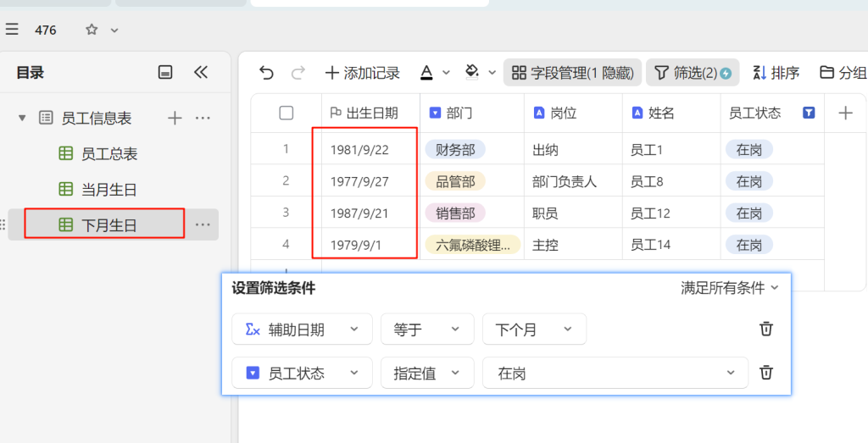868x443 pixels.
Task: Click 在岗 status tag for 员工1
Action: [749, 149]
